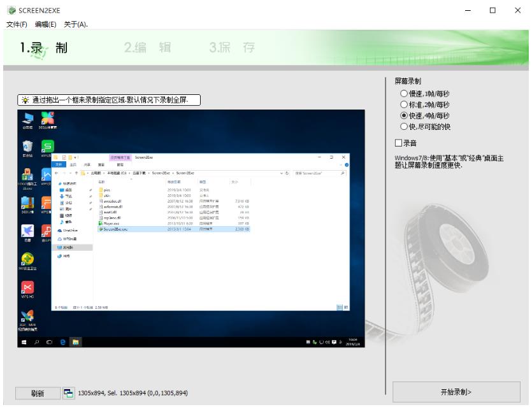Go to step 1.录制
The image size is (532, 407).
(44, 48)
